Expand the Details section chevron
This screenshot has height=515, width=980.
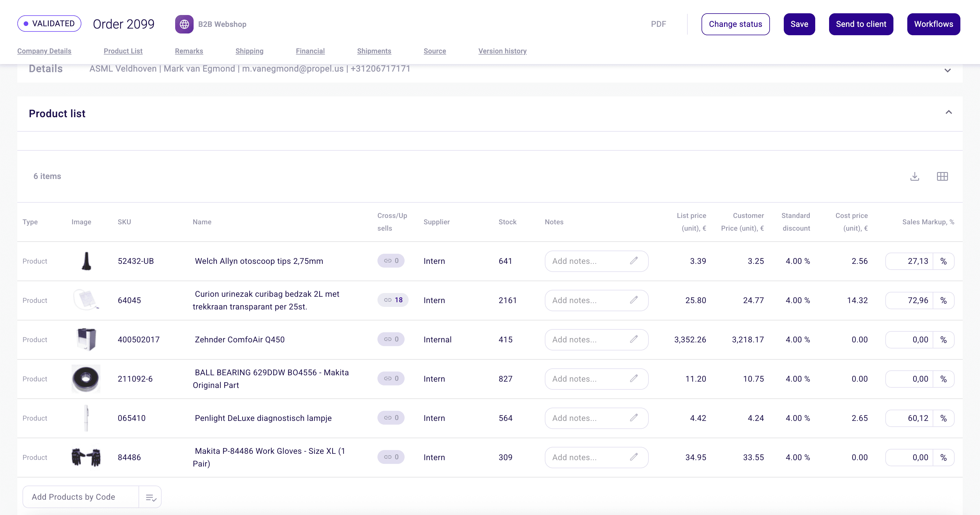pos(947,70)
